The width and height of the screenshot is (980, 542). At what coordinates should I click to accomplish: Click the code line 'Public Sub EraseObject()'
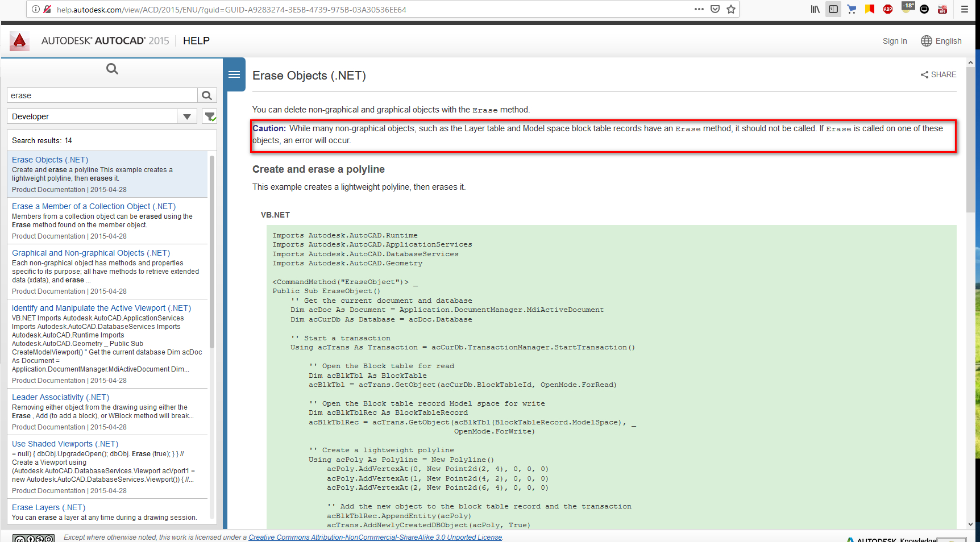(x=326, y=291)
